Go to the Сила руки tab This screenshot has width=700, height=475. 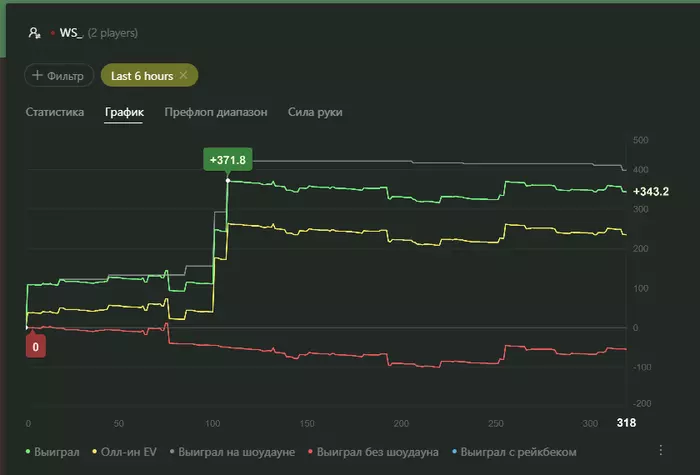point(315,112)
